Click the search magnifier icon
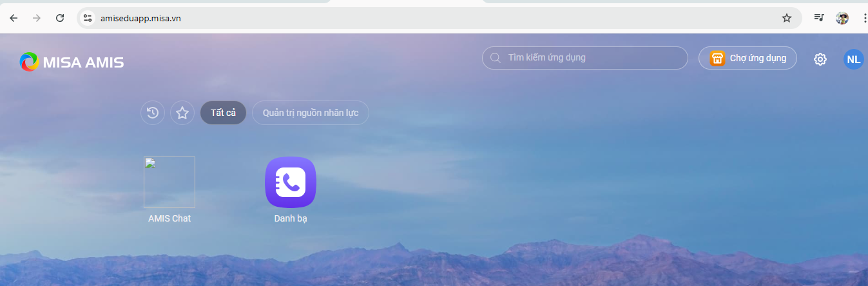868x286 pixels. (496, 58)
